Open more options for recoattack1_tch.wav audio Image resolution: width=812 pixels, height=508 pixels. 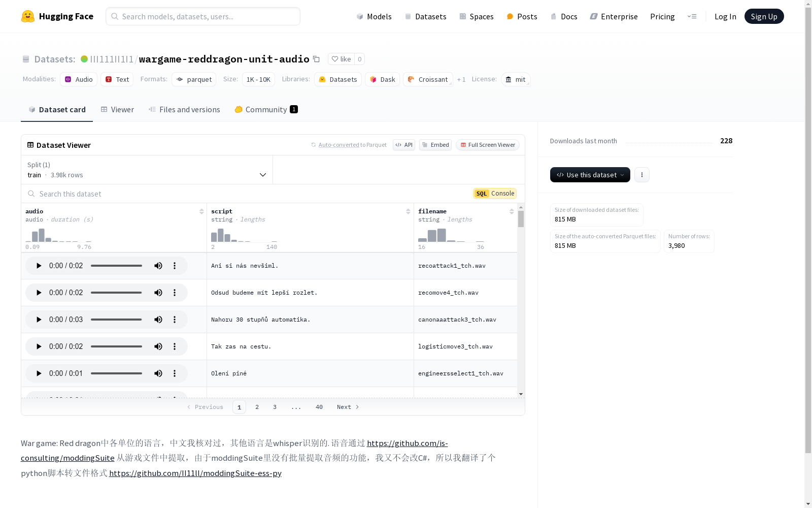tap(175, 266)
